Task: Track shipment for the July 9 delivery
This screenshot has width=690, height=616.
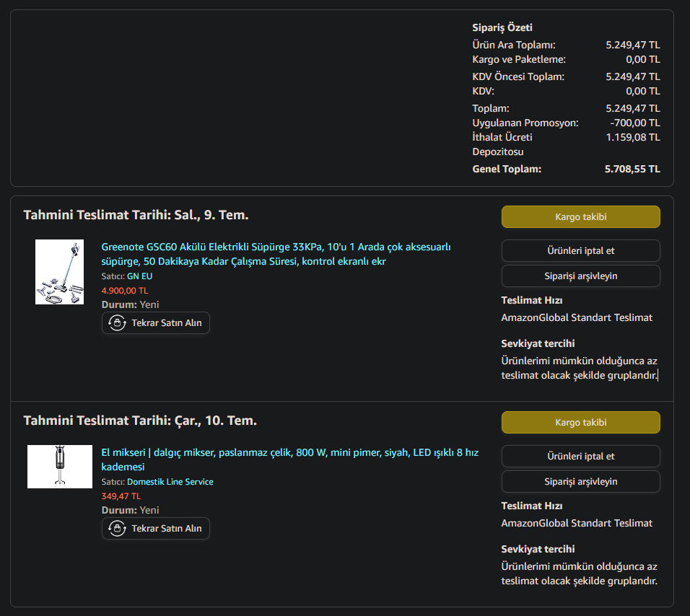Action: [580, 217]
